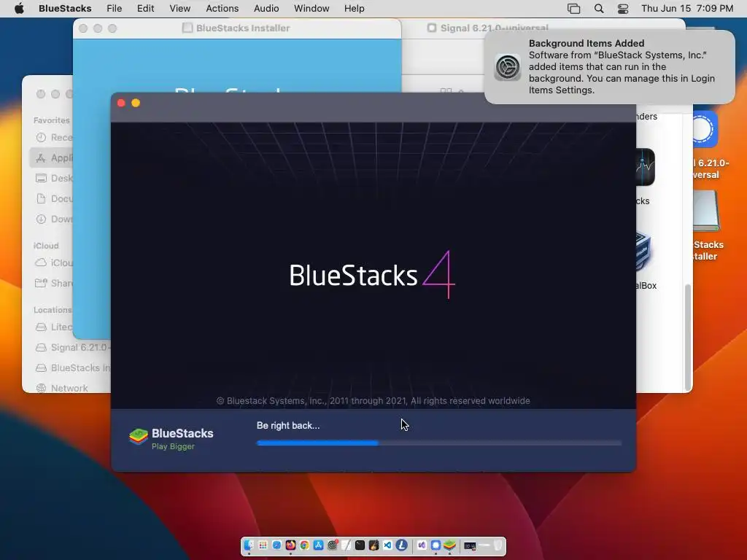This screenshot has width=747, height=560.
Task: Select Network in Finder sidebar
Action: click(61, 388)
